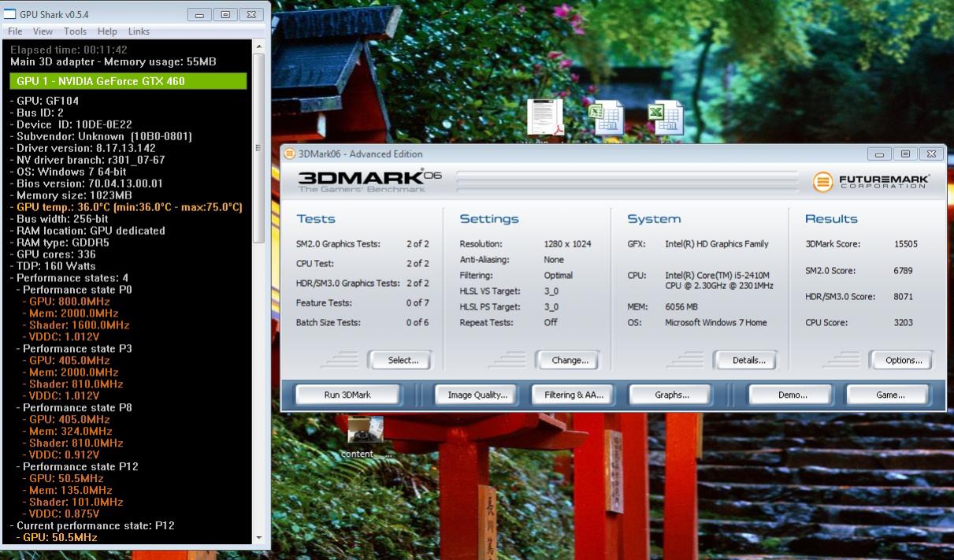Screen dimensions: 954x560
Task: Launch the Demo... button
Action: [793, 395]
